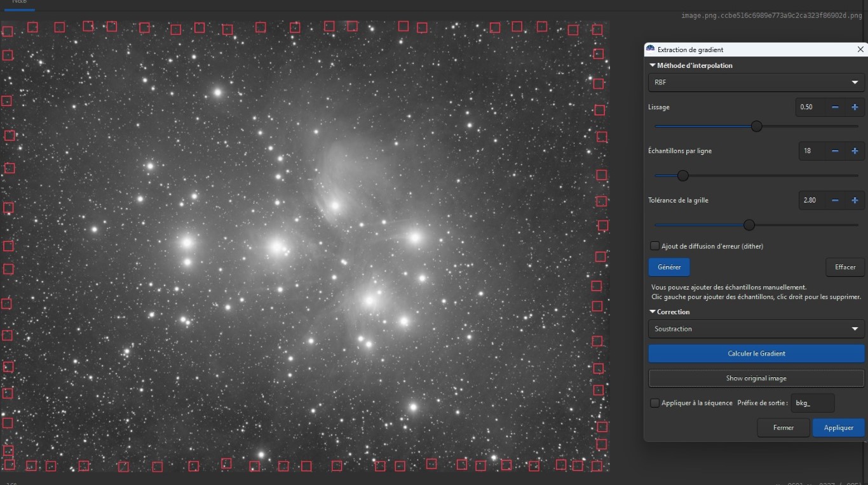Open the Soustraction correction dropdown
Viewport: 868px width, 485px height.
[x=756, y=329]
